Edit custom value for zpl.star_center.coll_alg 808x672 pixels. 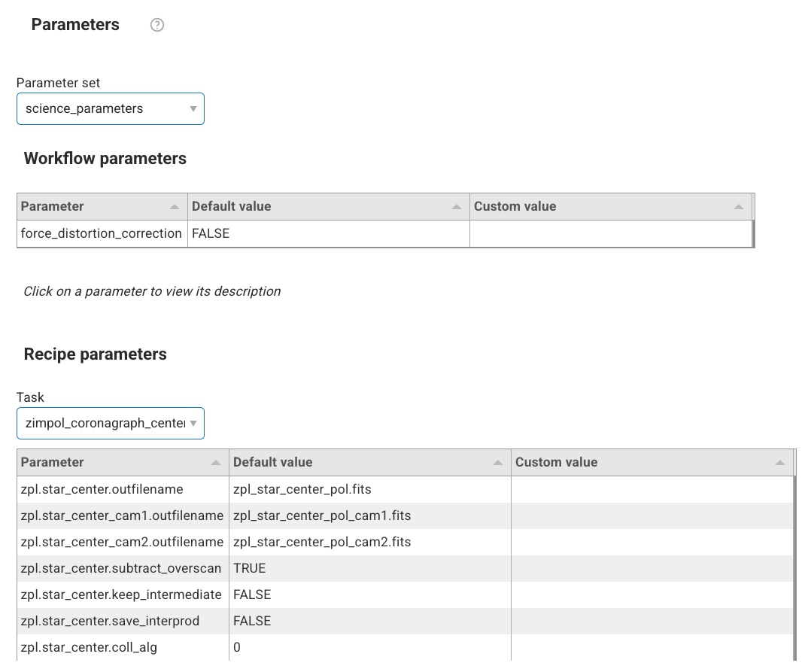coord(652,647)
